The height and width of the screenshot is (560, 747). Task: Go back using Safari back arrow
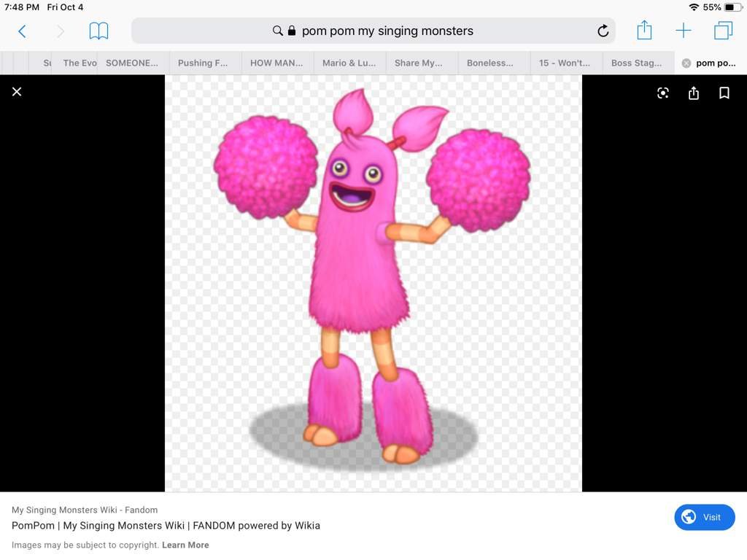[x=22, y=31]
